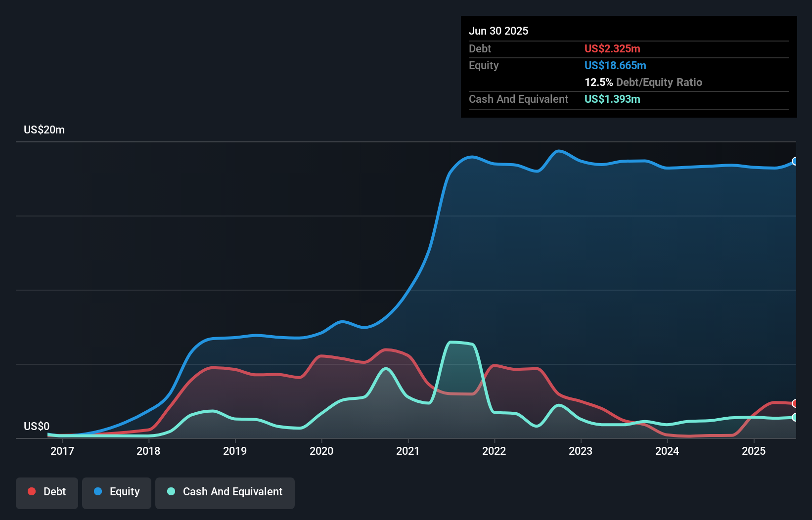This screenshot has width=812, height=520.
Task: Toggle the Equity series visibility
Action: (x=117, y=492)
